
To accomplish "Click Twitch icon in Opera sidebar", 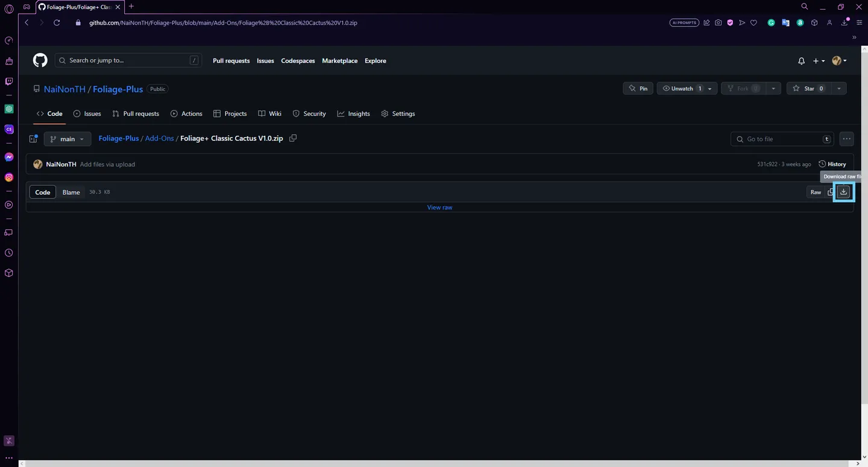I will tap(9, 81).
